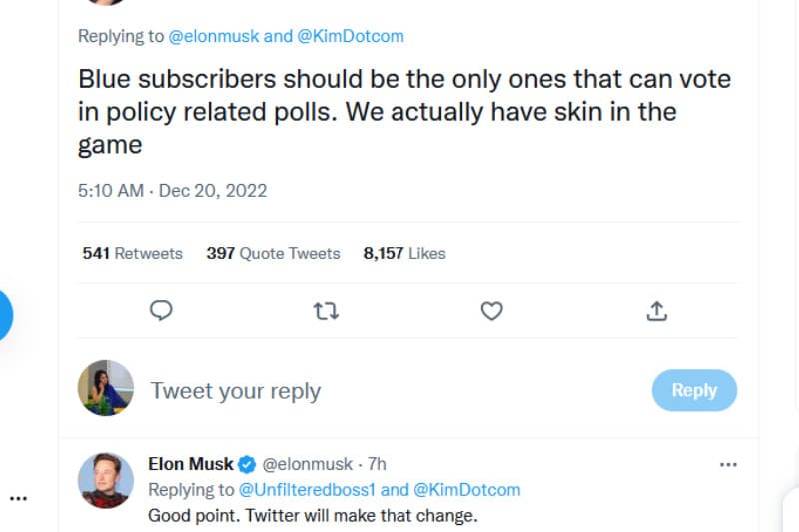The image size is (799, 532).
Task: Retweet using the arrows icon
Action: point(326,311)
